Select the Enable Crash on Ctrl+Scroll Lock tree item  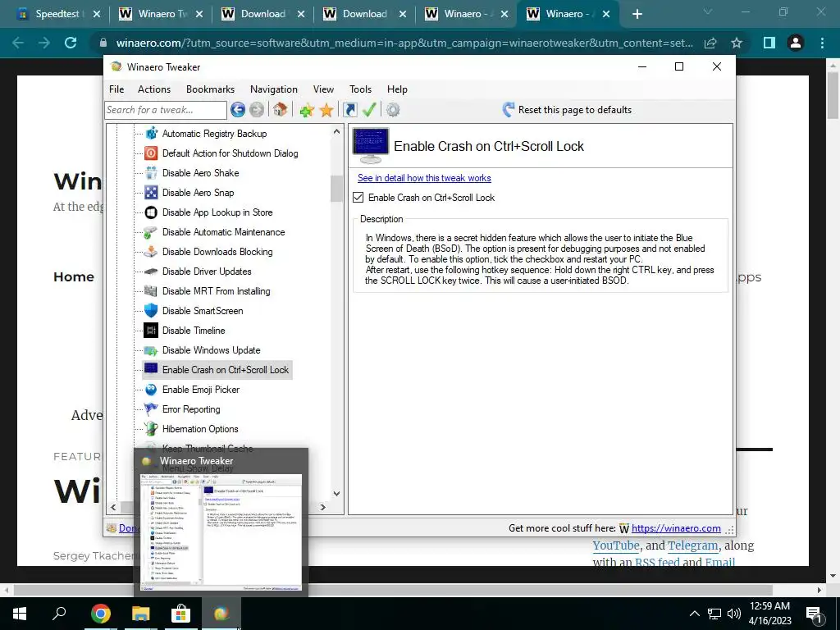[226, 370]
